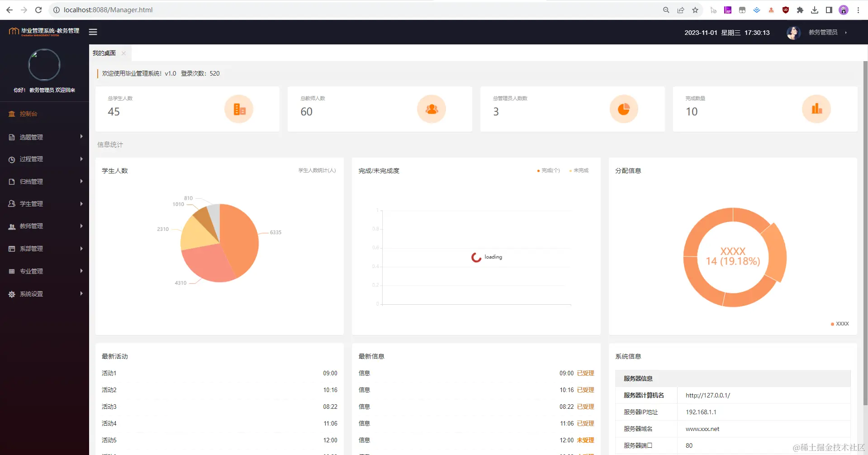
Task: Open the browser zoom magnifier icon
Action: pos(666,10)
